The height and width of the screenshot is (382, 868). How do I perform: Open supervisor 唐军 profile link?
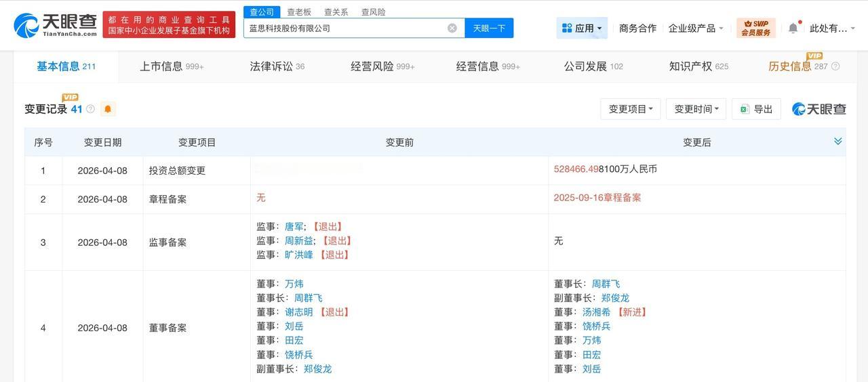click(294, 226)
